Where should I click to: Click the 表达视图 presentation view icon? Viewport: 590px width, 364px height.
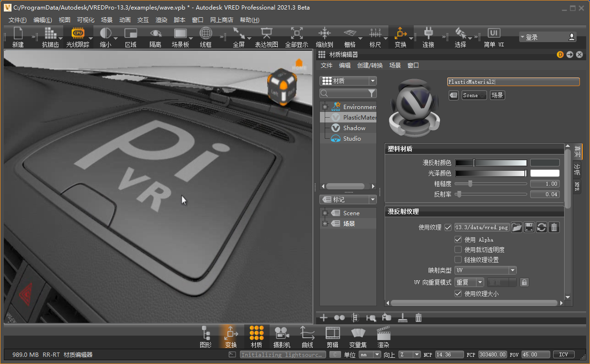click(x=266, y=33)
